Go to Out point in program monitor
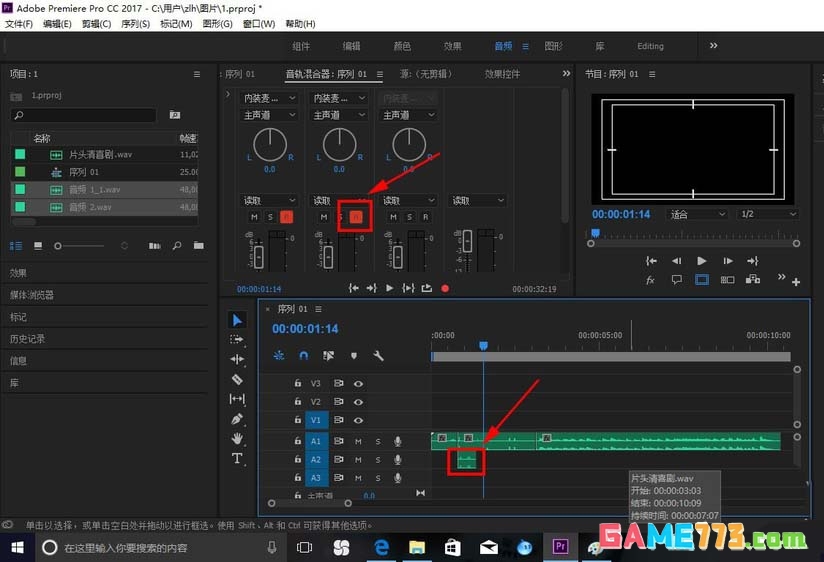 pyautogui.click(x=753, y=261)
